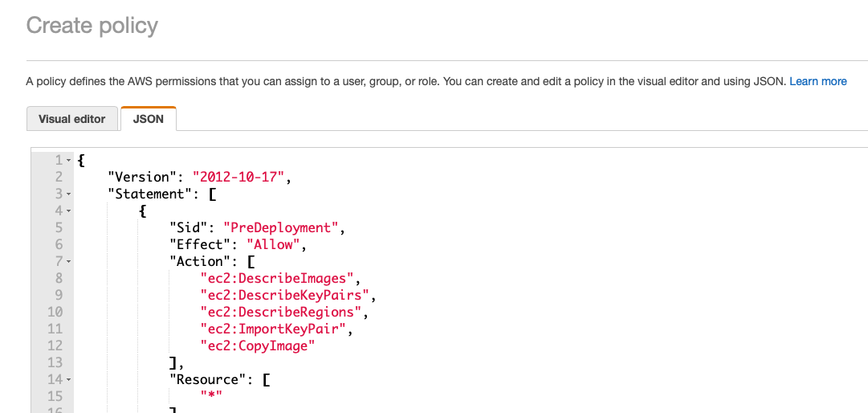Select the JSON tab

(149, 119)
